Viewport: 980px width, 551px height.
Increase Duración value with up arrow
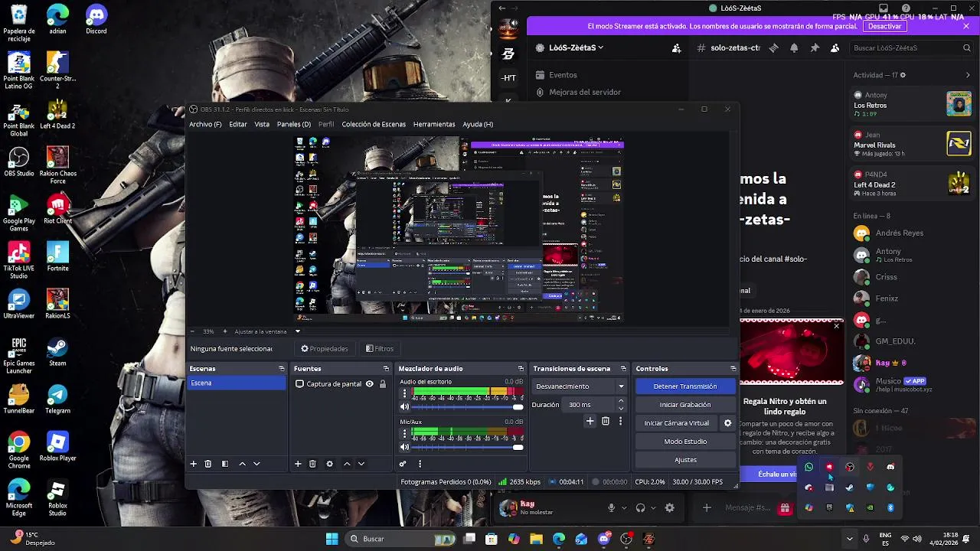[621, 400]
